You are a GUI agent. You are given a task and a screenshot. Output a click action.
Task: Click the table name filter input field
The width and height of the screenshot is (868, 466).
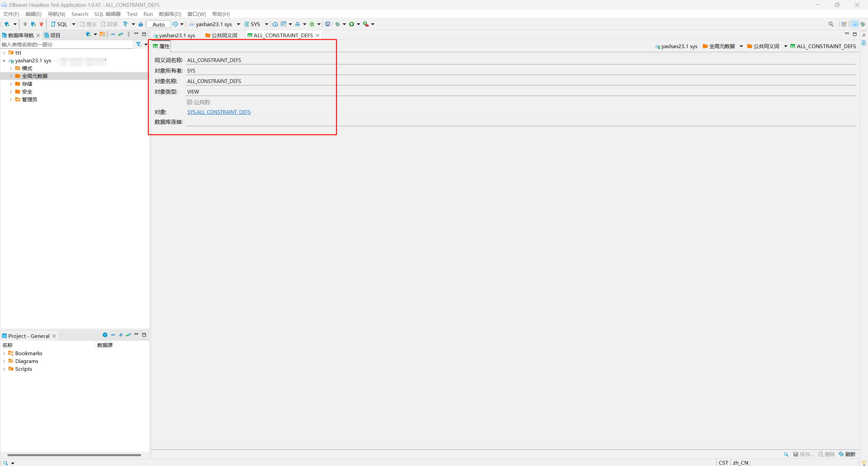tap(67, 44)
